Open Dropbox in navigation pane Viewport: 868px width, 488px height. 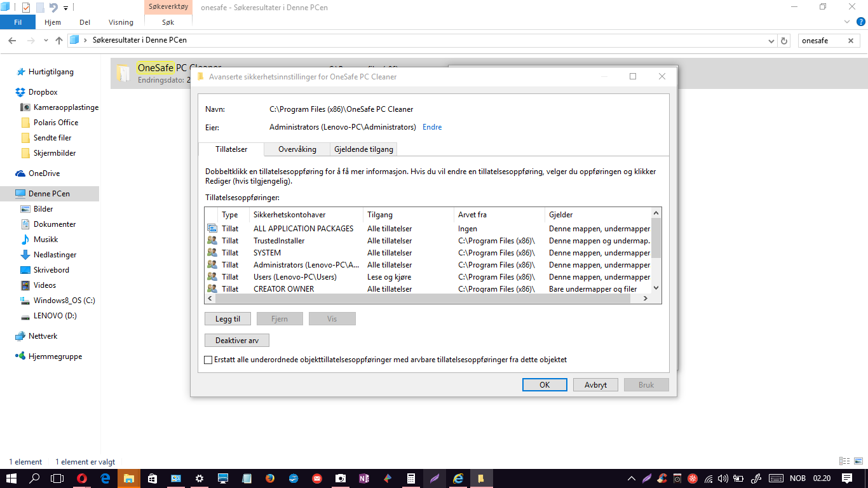pos(43,92)
